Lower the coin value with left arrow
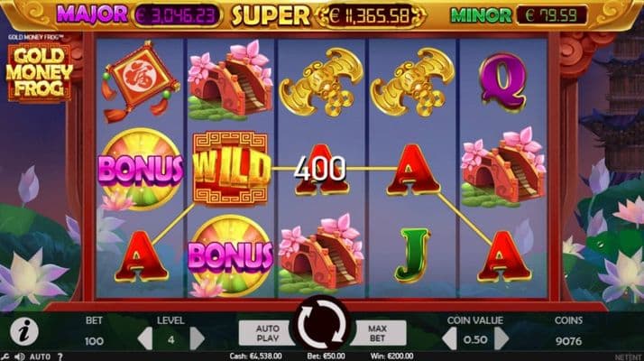This screenshot has height=361, width=644. pyautogui.click(x=449, y=338)
